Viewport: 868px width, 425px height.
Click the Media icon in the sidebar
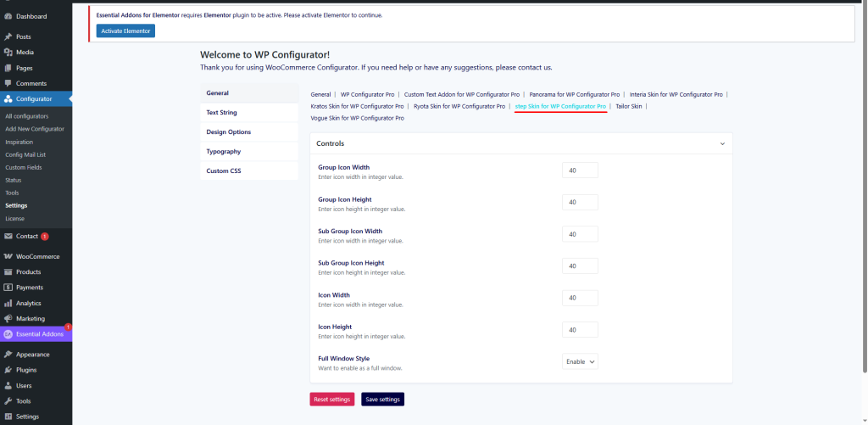point(8,53)
